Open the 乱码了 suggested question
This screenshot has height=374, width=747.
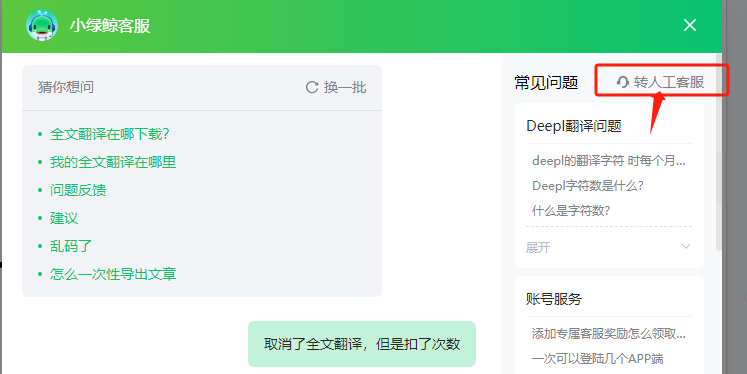click(71, 246)
